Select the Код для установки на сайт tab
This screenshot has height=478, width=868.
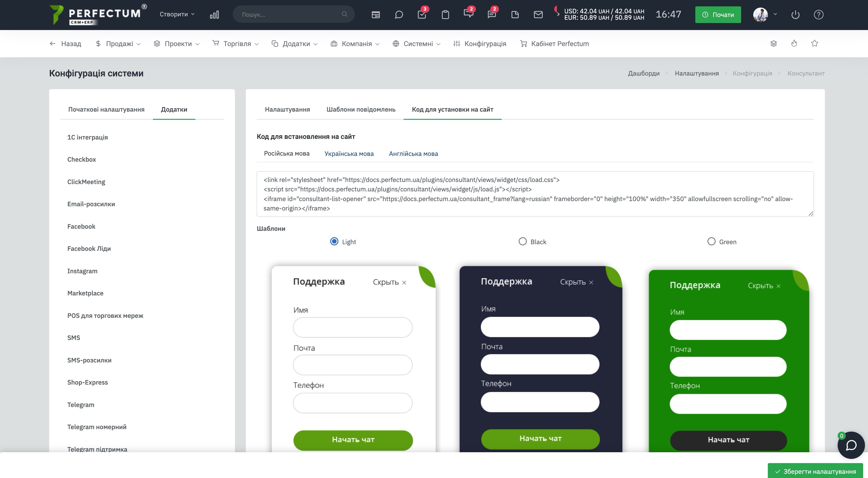(453, 109)
